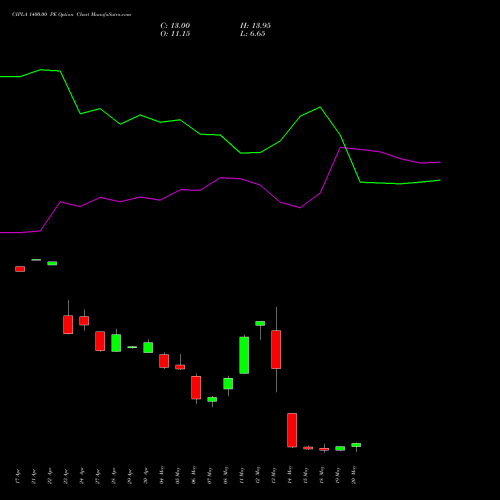The width and height of the screenshot is (500, 500).
Task: Select the red candle with long wicks on 13 May
Action: click(276, 349)
